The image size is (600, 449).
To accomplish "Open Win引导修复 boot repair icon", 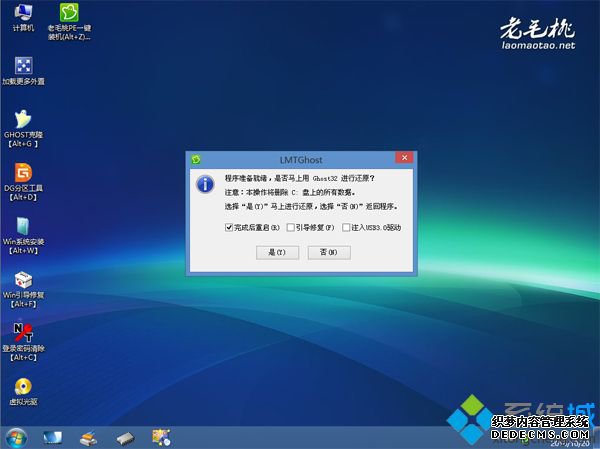I will pyautogui.click(x=22, y=280).
